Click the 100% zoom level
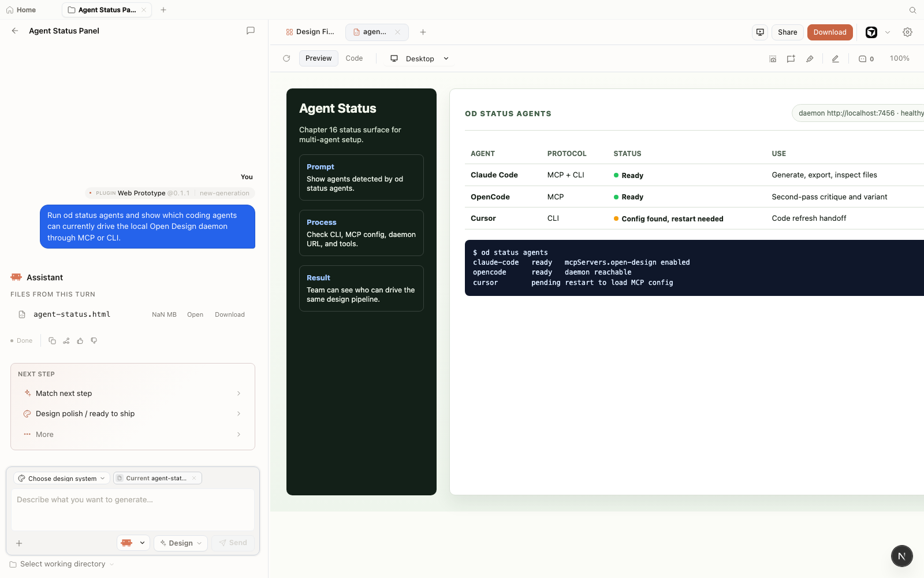Screen dimensions: 924x578 (x=900, y=58)
